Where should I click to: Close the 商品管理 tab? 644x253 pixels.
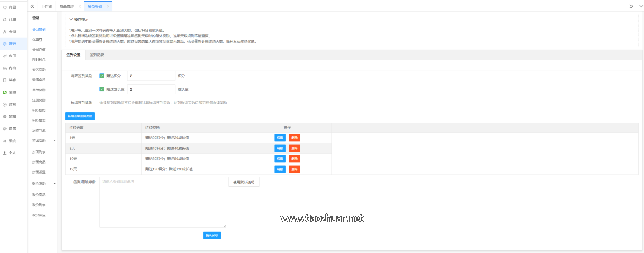click(x=80, y=6)
